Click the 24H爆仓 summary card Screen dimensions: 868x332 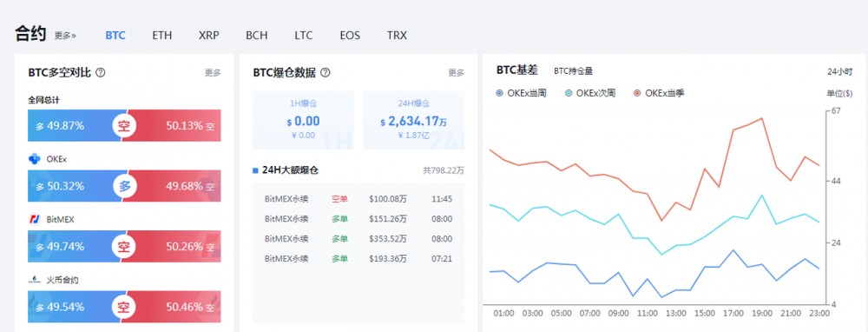[x=413, y=120]
